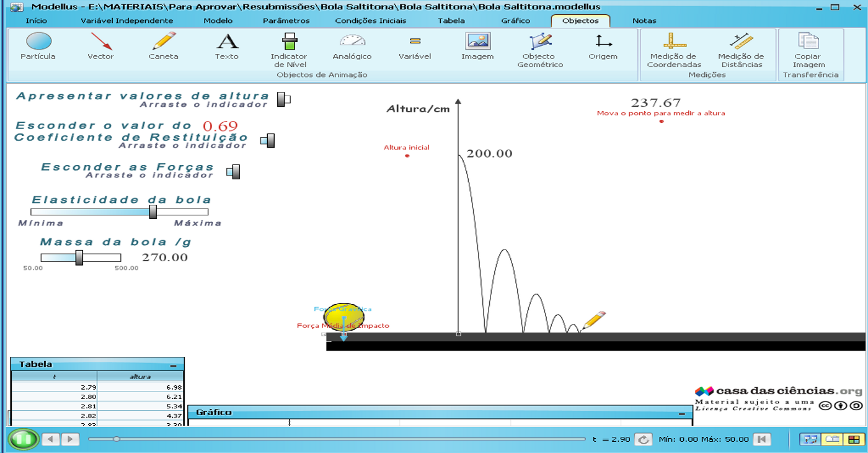Click table cell 6.98
Viewport: 868px width, 453px height.
(141, 387)
